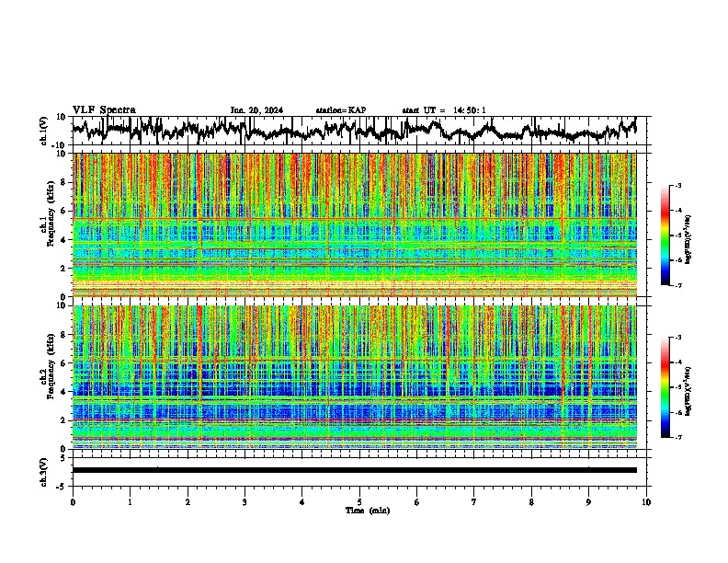
Task: Click the time axis tick label "3"
Action: (x=245, y=502)
